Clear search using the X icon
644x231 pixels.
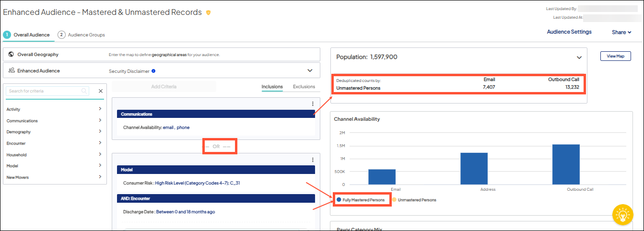pyautogui.click(x=101, y=91)
